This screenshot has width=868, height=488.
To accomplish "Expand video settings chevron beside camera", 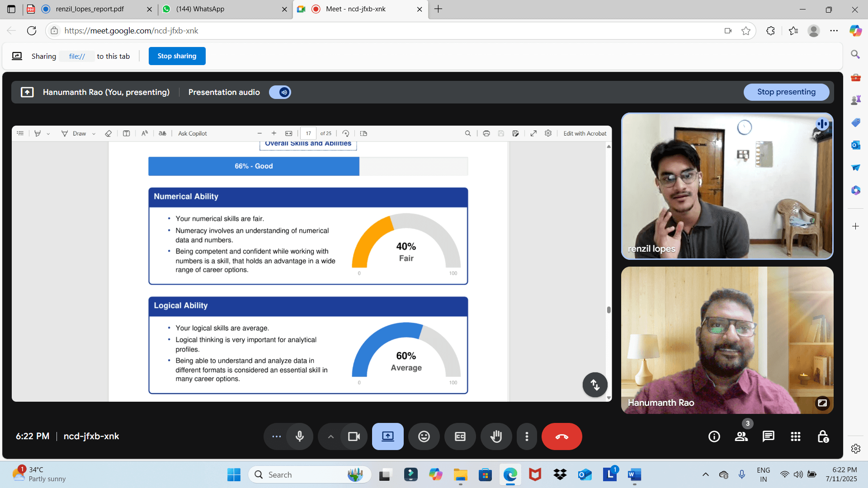I will pyautogui.click(x=330, y=436).
